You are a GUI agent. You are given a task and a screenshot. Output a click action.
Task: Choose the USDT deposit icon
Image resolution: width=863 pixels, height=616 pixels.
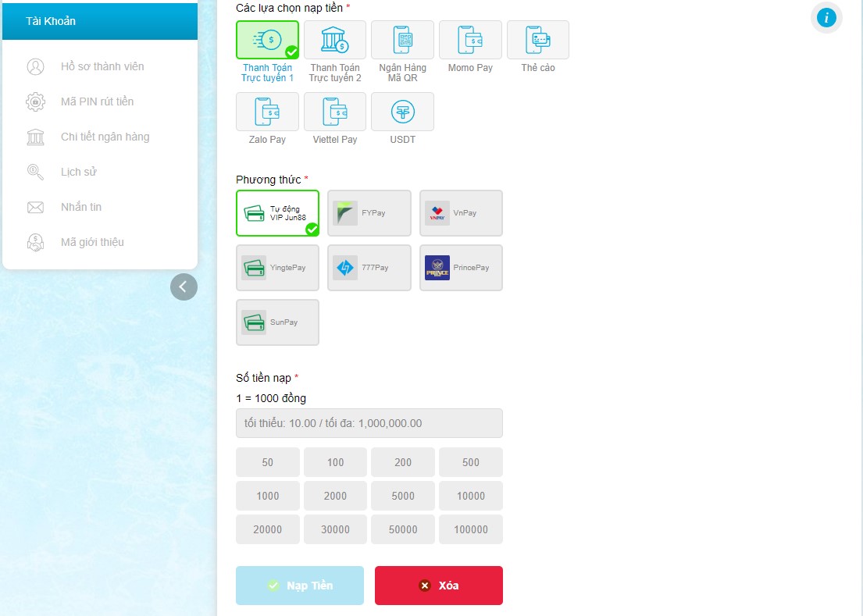pos(402,112)
